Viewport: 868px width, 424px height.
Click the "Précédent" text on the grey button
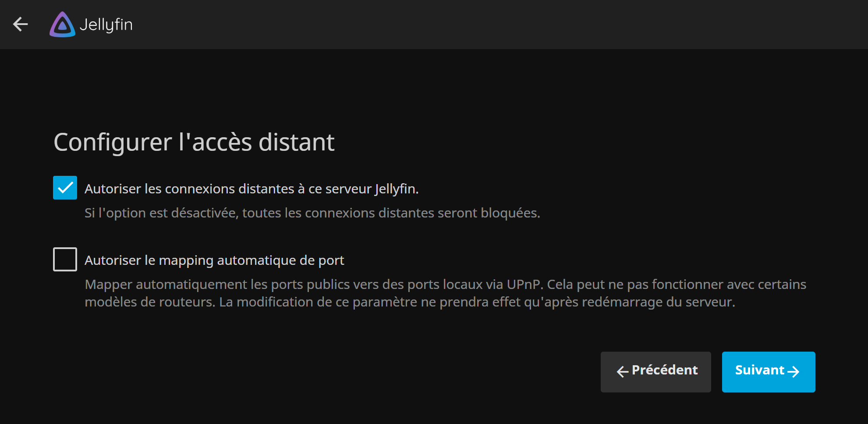[664, 370]
